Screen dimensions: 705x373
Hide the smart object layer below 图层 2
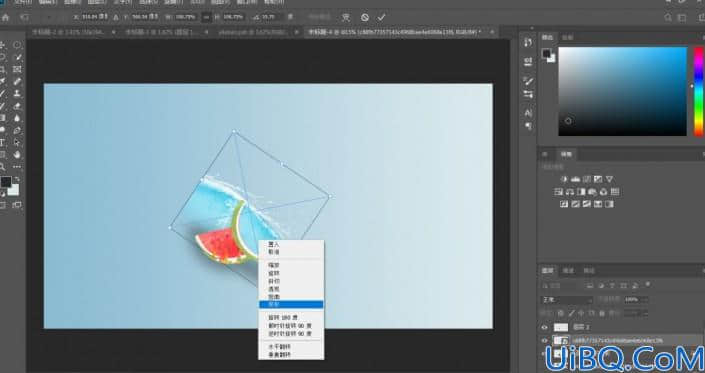pyautogui.click(x=545, y=341)
